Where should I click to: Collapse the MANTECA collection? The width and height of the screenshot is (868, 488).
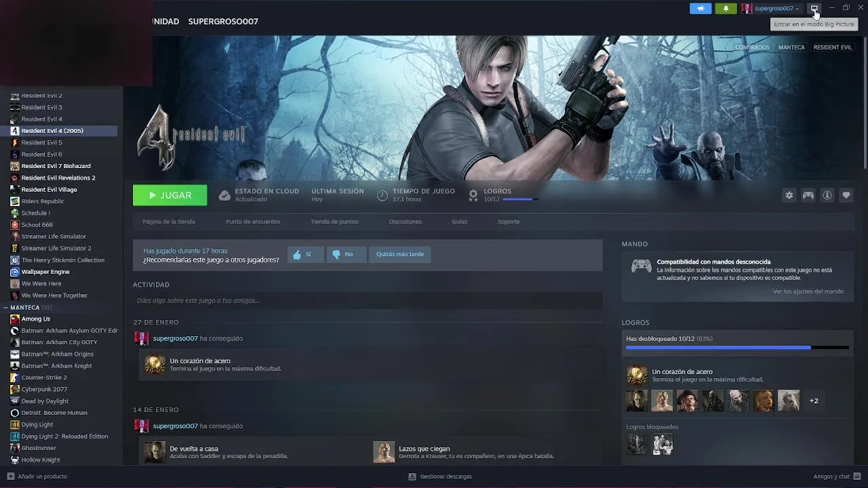coord(5,308)
